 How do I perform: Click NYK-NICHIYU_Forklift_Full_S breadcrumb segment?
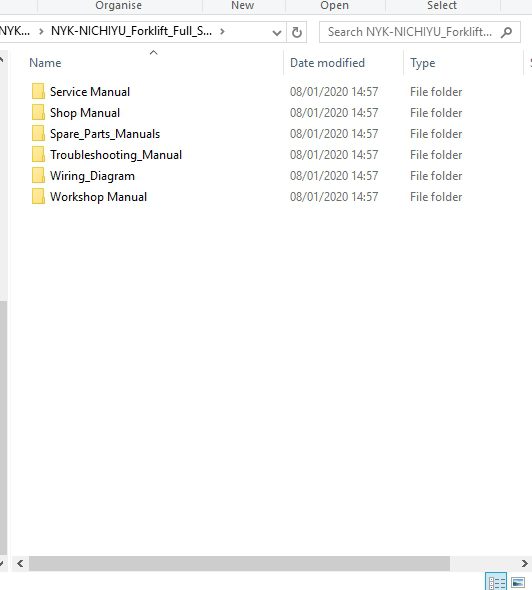pyautogui.click(x=131, y=31)
